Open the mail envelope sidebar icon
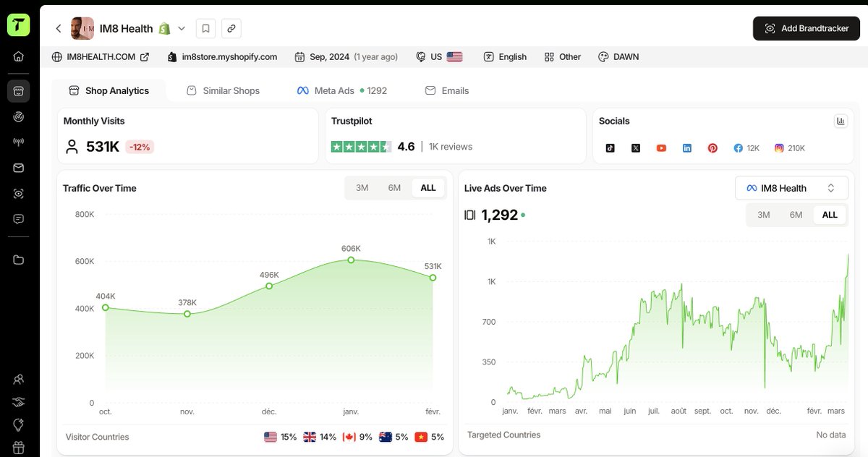The image size is (868, 457). [x=19, y=168]
